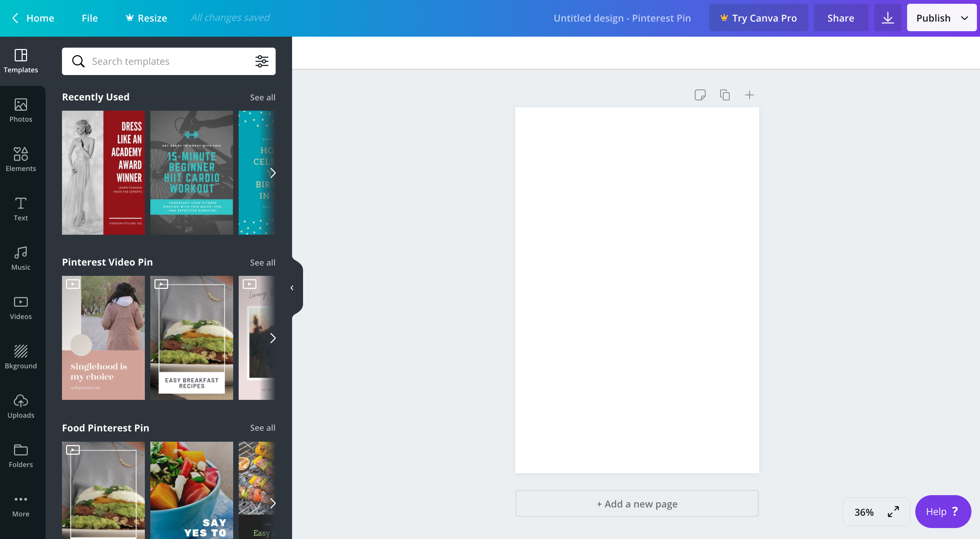Select Dress Like an Academy Award Winner template
The width and height of the screenshot is (980, 539).
pyautogui.click(x=103, y=173)
